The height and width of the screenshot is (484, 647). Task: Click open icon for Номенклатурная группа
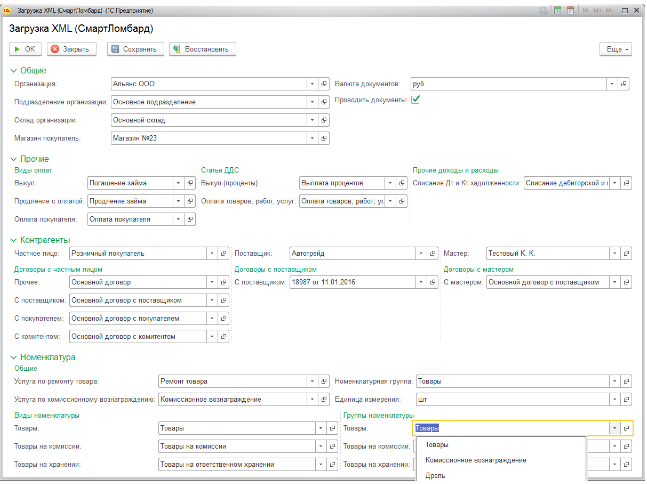pyautogui.click(x=626, y=381)
